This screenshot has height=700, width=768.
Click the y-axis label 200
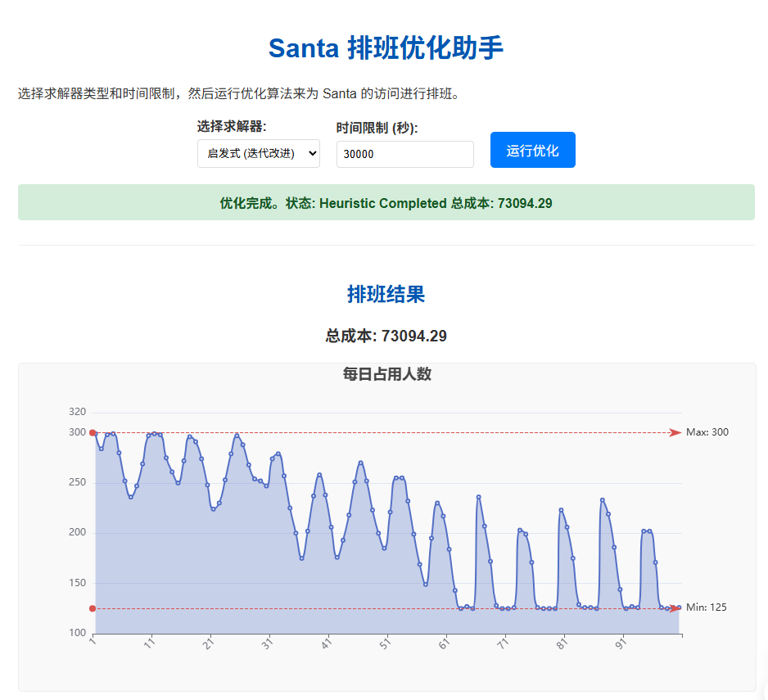[x=78, y=532]
